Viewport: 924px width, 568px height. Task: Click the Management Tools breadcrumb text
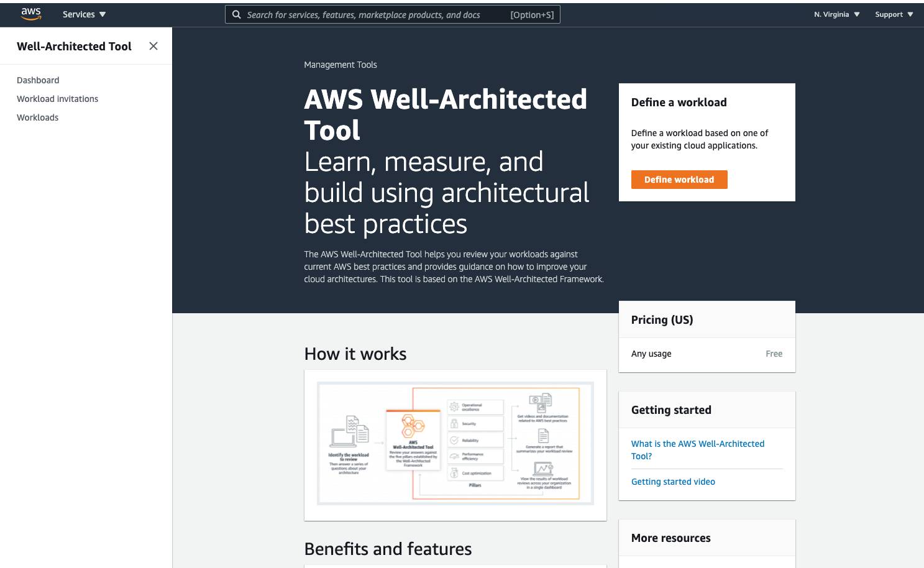pos(341,65)
